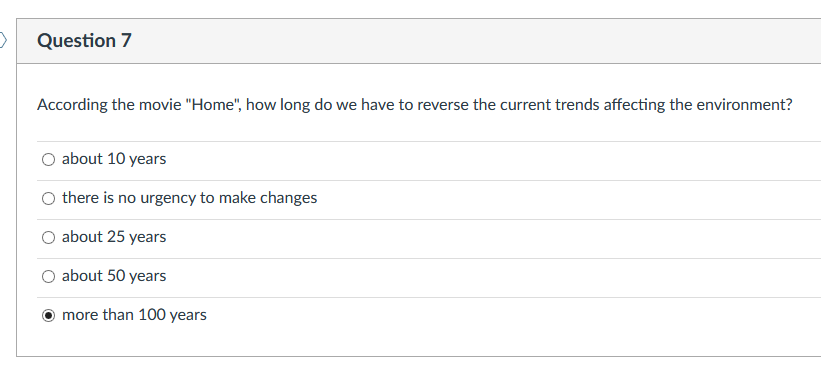Click the selected 'more than 100 years' radio
This screenshot has height=378, width=821.
click(48, 316)
